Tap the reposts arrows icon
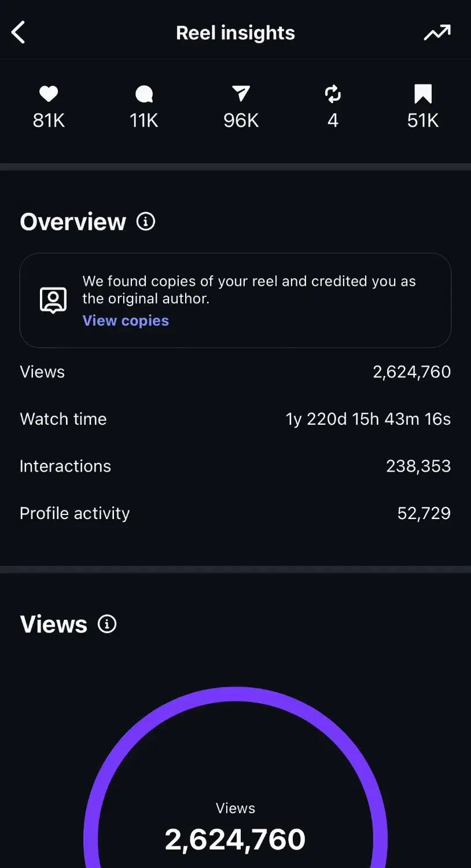The height and width of the screenshot is (868, 471). coord(333,94)
